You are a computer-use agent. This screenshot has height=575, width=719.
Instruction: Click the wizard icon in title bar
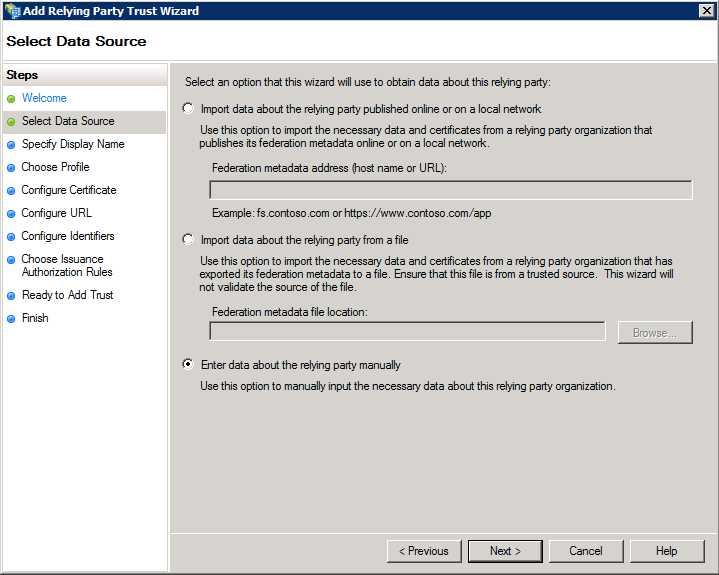[x=12, y=11]
